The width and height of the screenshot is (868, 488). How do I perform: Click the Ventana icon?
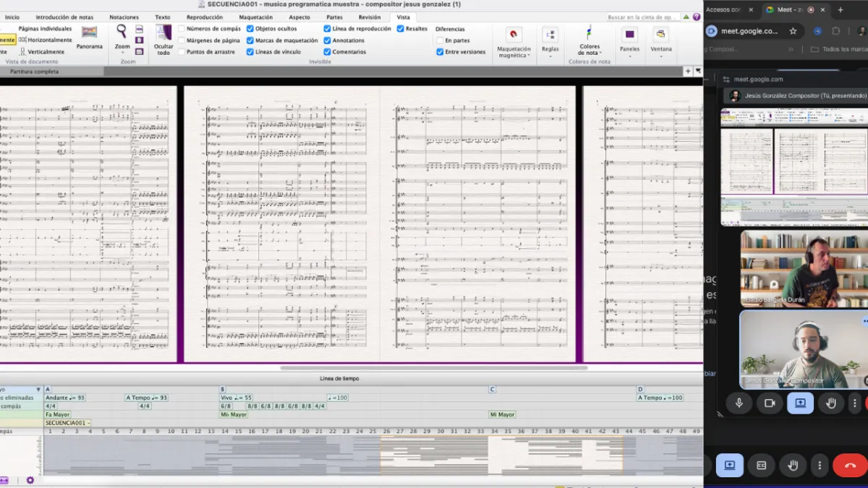coord(660,34)
